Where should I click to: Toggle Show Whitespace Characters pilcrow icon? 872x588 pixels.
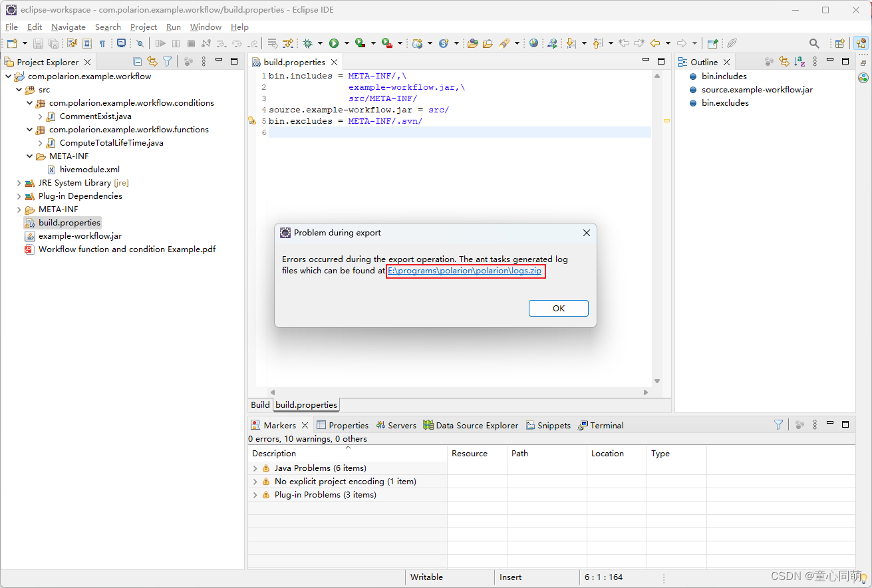click(x=102, y=43)
